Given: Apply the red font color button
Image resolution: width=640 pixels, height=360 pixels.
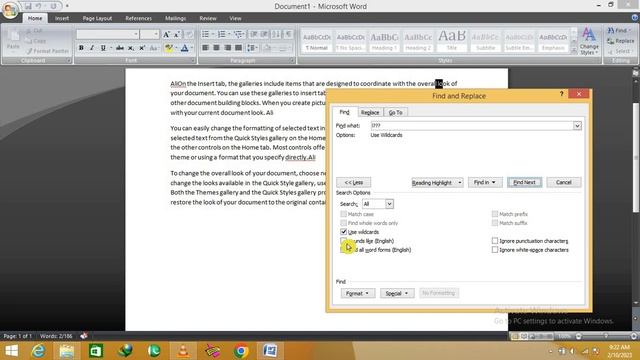Looking at the screenshot, I should coord(184,48).
